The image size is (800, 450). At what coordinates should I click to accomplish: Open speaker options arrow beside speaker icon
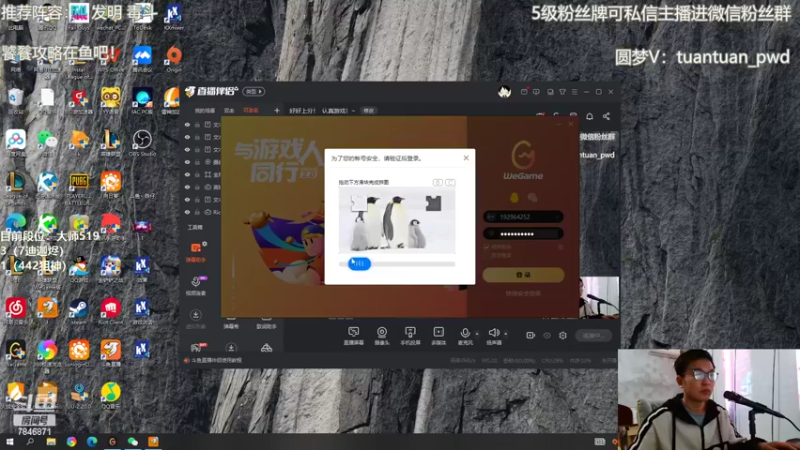point(506,334)
